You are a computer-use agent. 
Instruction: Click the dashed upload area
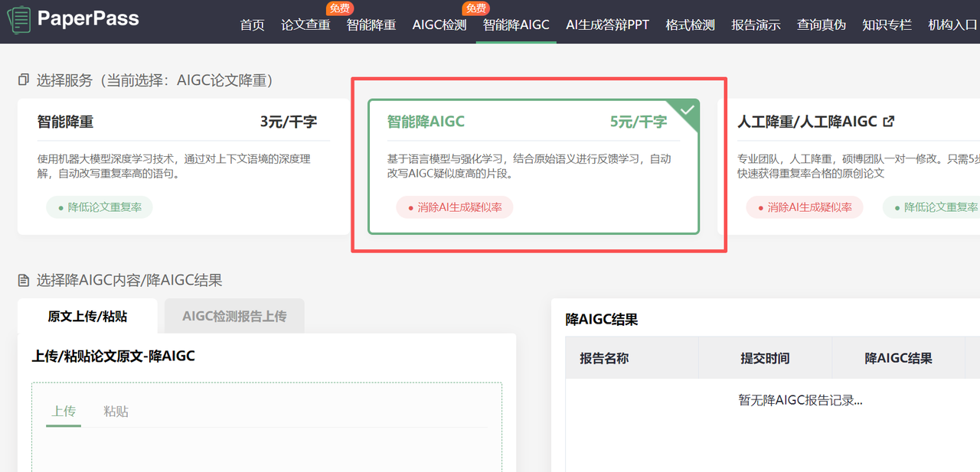tap(266, 427)
